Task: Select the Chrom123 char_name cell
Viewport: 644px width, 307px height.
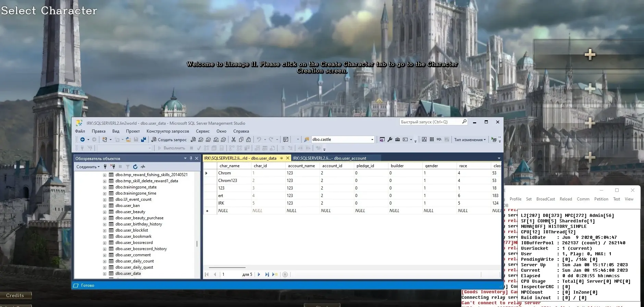Action: coord(234,181)
